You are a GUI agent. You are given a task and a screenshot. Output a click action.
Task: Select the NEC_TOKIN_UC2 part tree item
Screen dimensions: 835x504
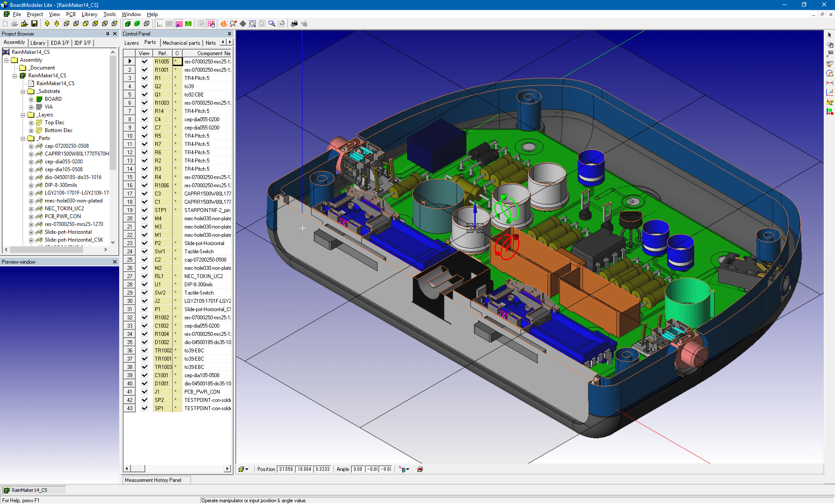point(64,209)
